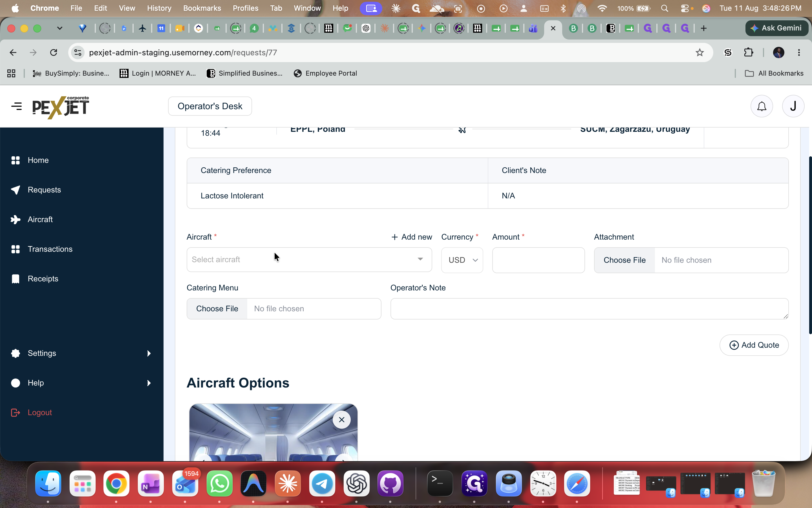
Task: Open Employee Portal bookmark
Action: click(325, 73)
